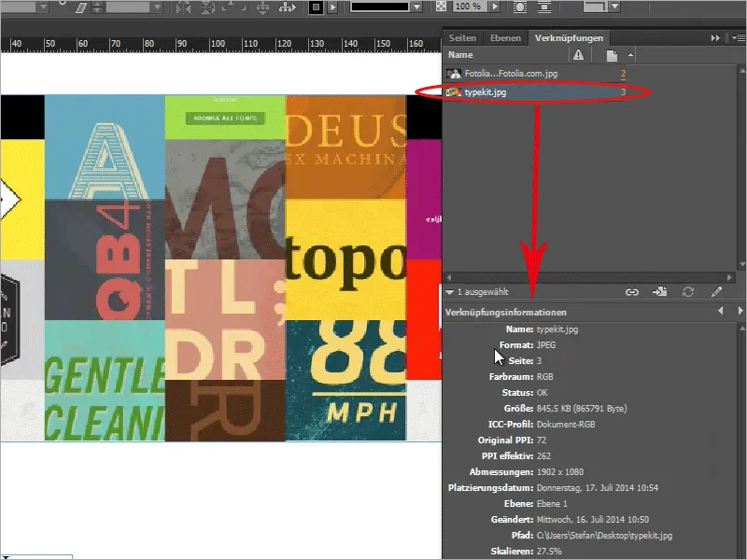Click the corner shape preview box
Screen dimensions: 747x560
[x=596, y=7]
